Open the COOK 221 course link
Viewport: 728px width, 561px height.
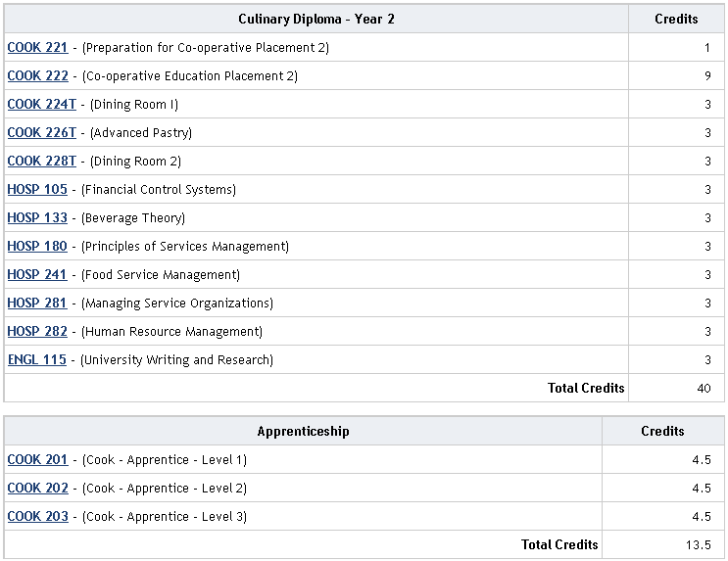point(37,47)
